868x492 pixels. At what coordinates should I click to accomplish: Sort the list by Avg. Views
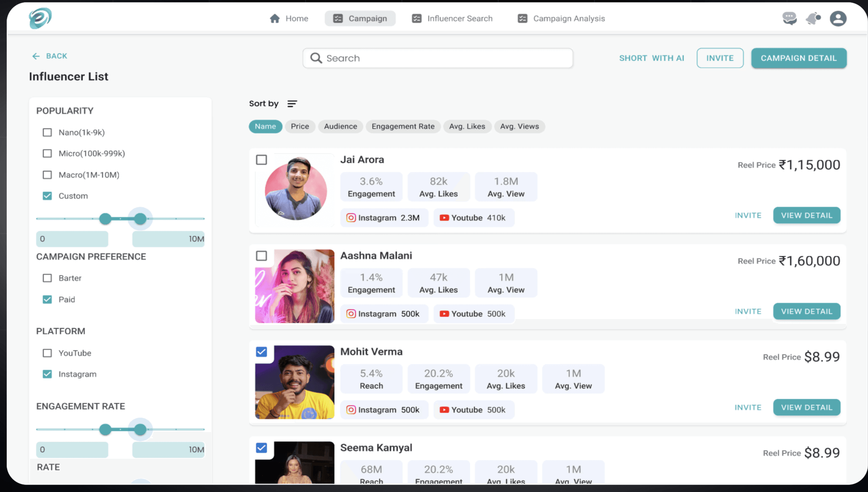[x=519, y=126]
